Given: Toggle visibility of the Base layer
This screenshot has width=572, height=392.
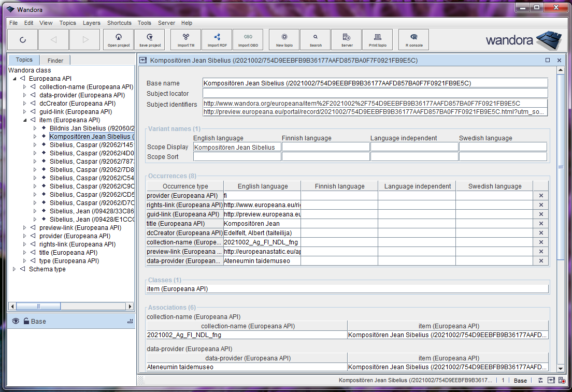Looking at the screenshot, I should point(16,321).
